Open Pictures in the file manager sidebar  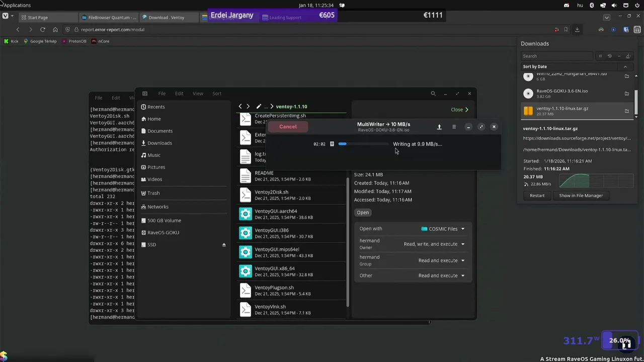pyautogui.click(x=183, y=167)
